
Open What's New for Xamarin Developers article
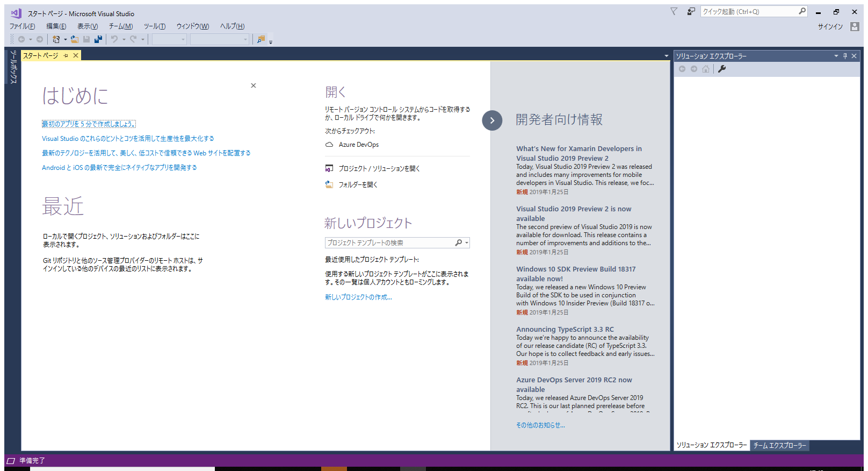579,153
